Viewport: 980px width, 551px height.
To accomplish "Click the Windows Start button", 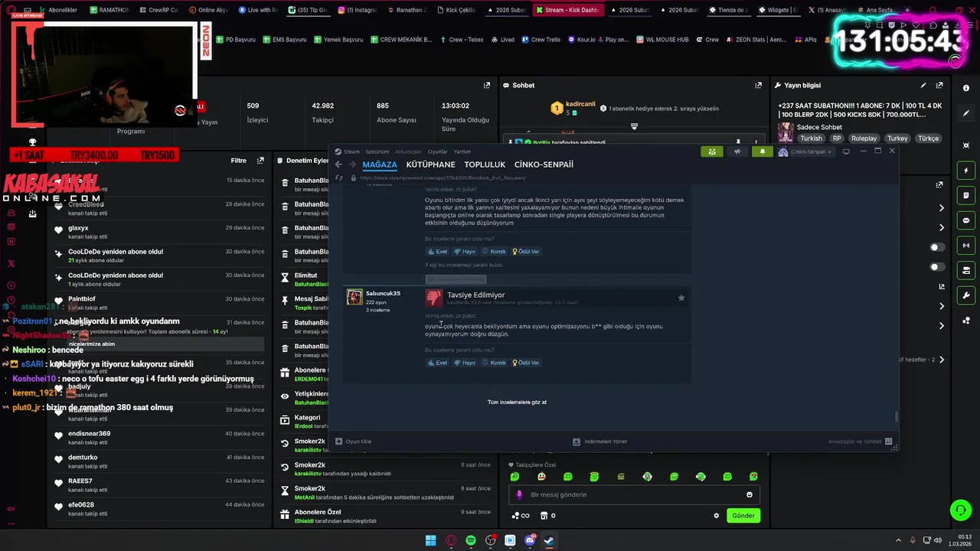I will point(431,540).
